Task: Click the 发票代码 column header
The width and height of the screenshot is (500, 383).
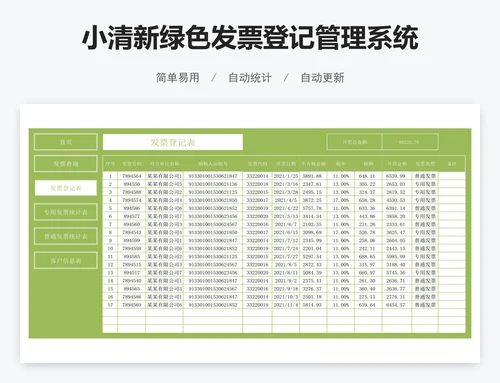Action: (257, 164)
